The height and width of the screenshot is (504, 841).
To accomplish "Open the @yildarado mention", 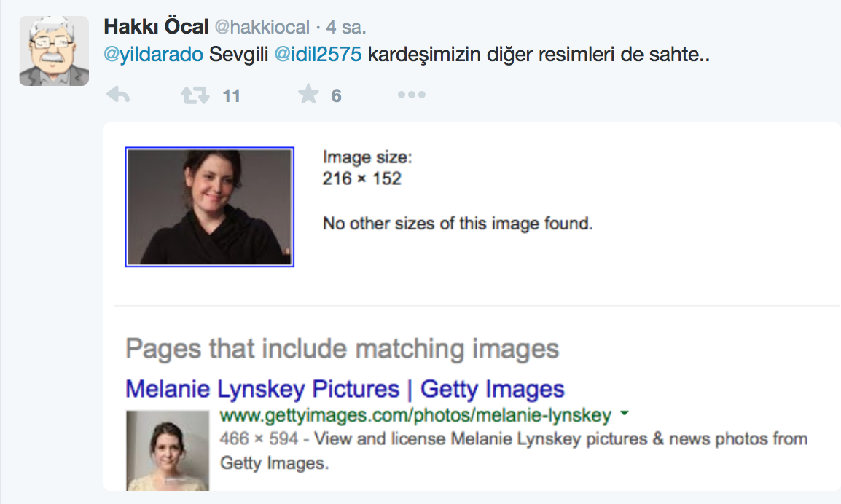I will (154, 55).
